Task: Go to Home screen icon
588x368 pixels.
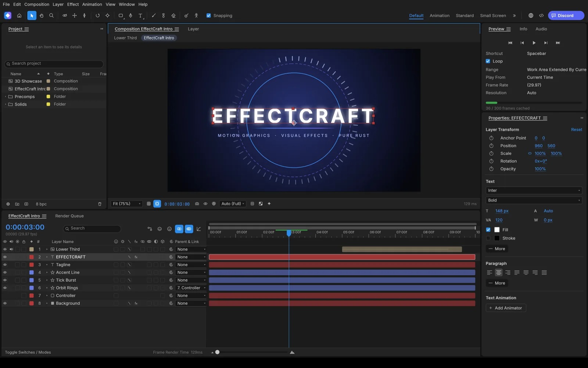Action: (x=19, y=15)
